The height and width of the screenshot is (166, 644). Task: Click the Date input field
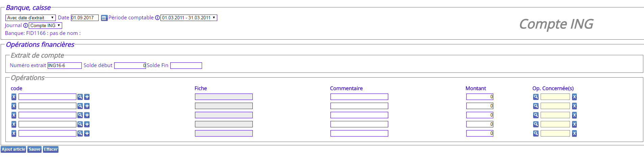click(x=84, y=18)
